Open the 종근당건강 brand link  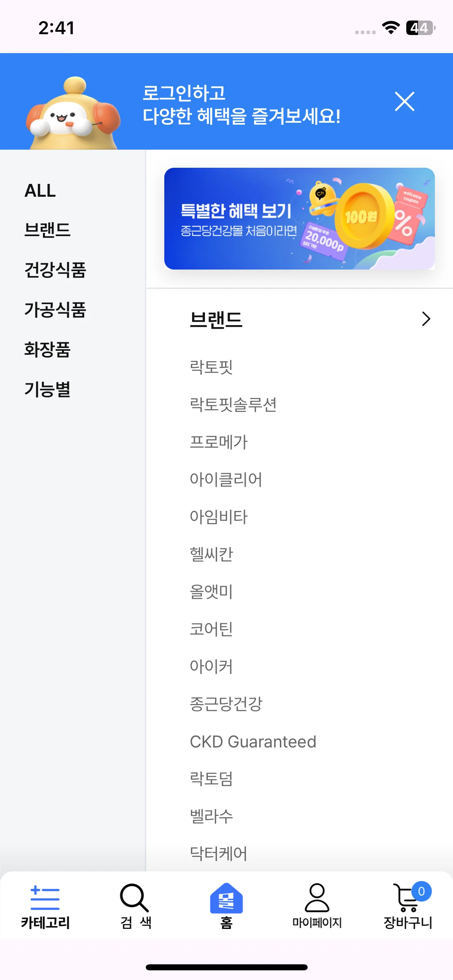coord(226,704)
